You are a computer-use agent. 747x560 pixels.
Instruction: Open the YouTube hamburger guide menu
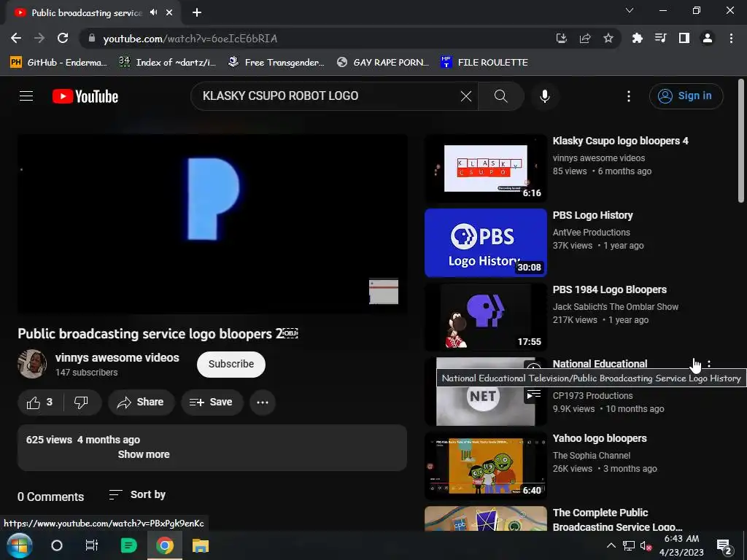tap(26, 96)
